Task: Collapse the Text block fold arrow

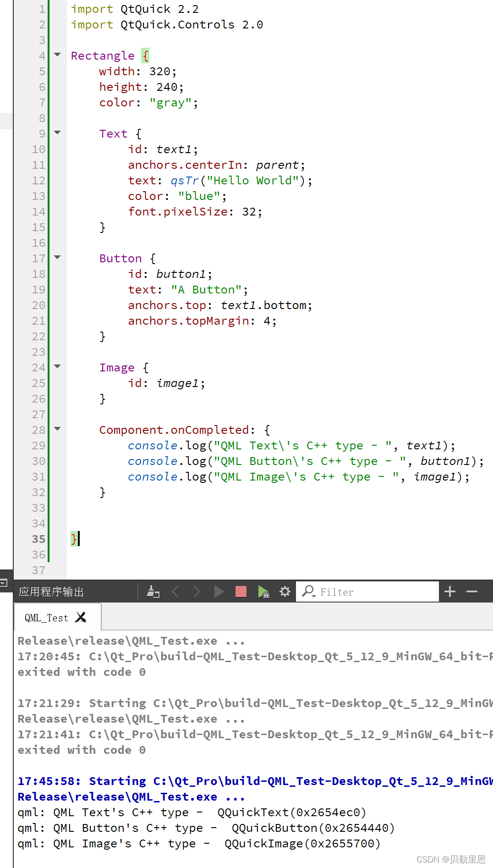Action: [57, 133]
